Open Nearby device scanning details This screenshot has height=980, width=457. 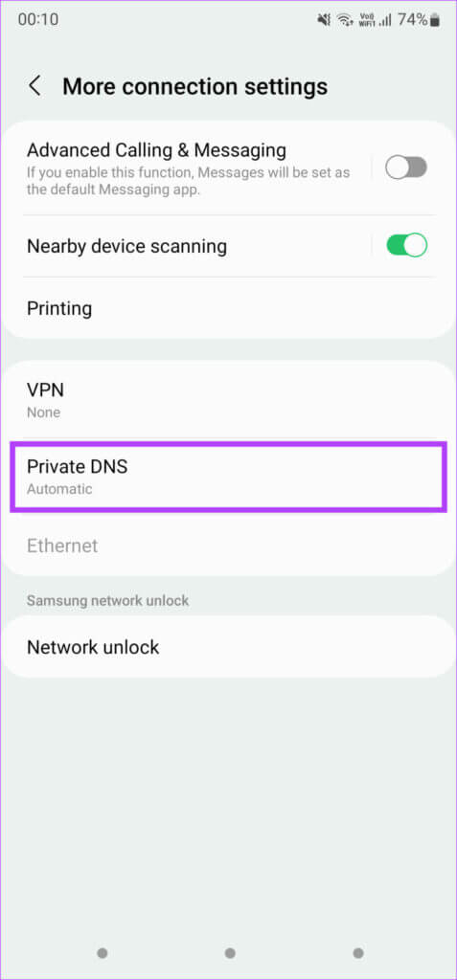coord(187,246)
